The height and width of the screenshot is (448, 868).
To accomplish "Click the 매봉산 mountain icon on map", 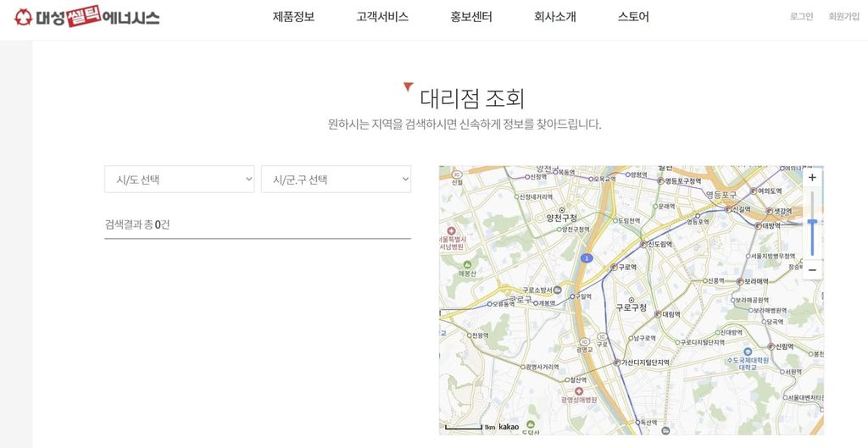I will point(467,265).
